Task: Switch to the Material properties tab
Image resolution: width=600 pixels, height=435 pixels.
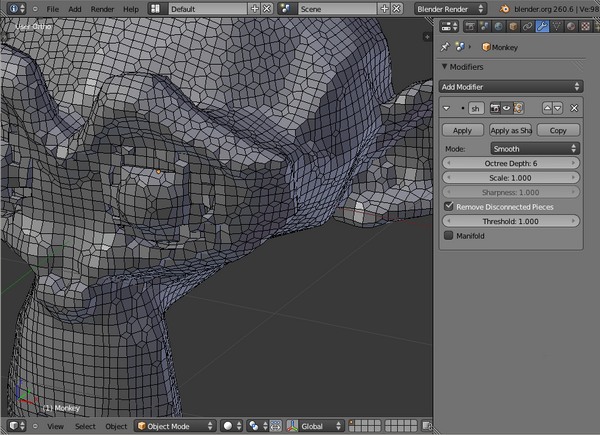Action: pyautogui.click(x=571, y=26)
